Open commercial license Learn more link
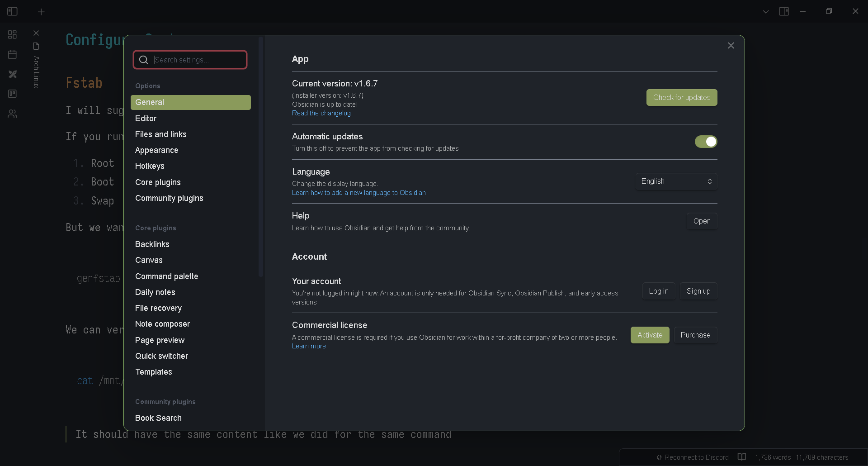 309,346
